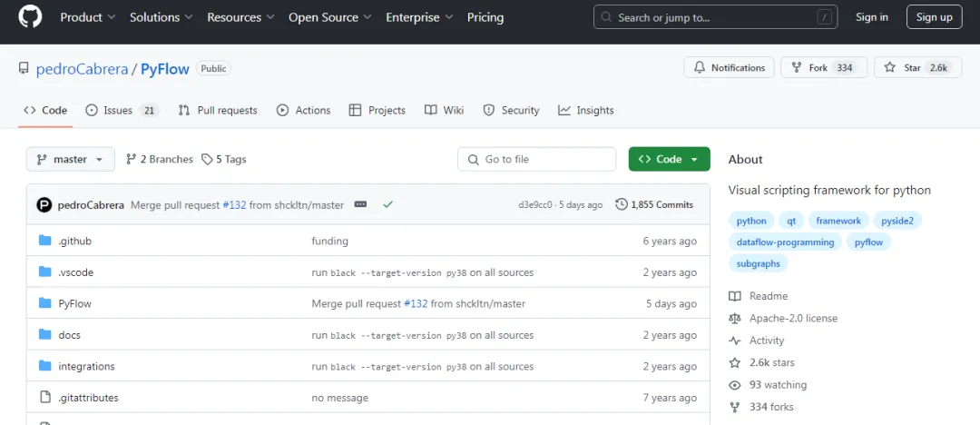The width and height of the screenshot is (980, 425).
Task: Click the star icon beside 2.6k stars
Action: 735,362
